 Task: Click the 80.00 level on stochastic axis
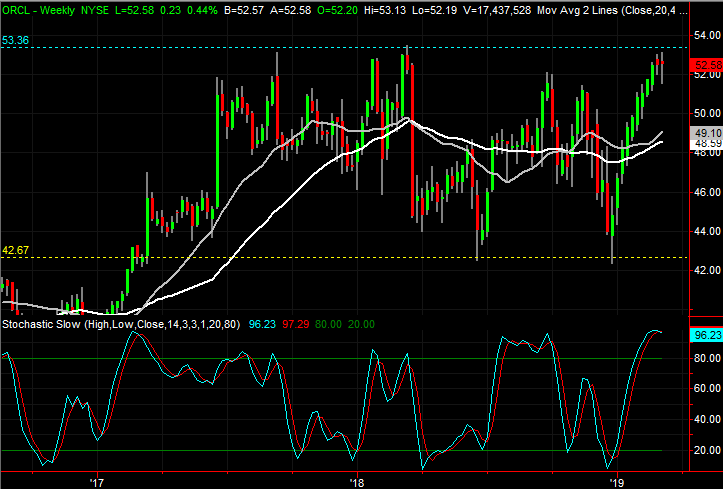705,358
